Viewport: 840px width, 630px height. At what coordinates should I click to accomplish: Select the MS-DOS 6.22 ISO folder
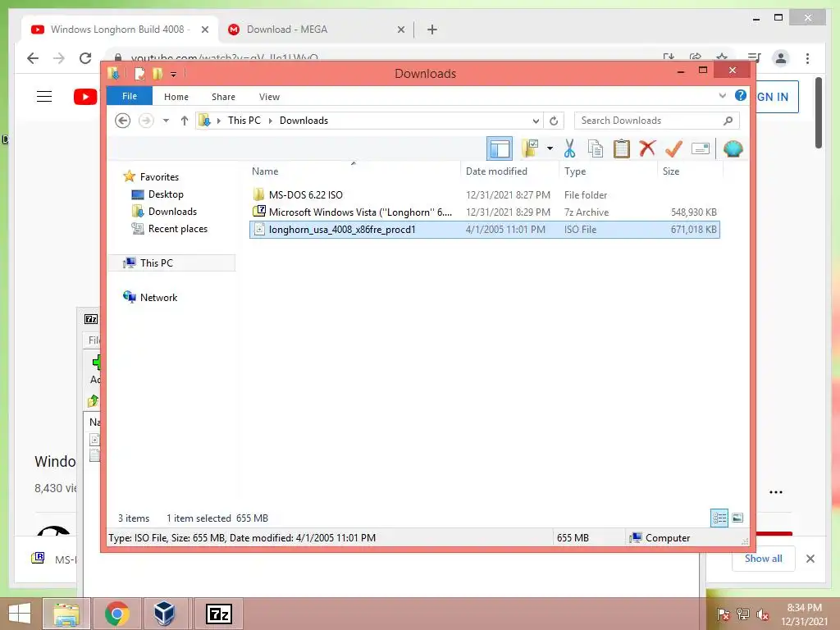tap(484, 195)
